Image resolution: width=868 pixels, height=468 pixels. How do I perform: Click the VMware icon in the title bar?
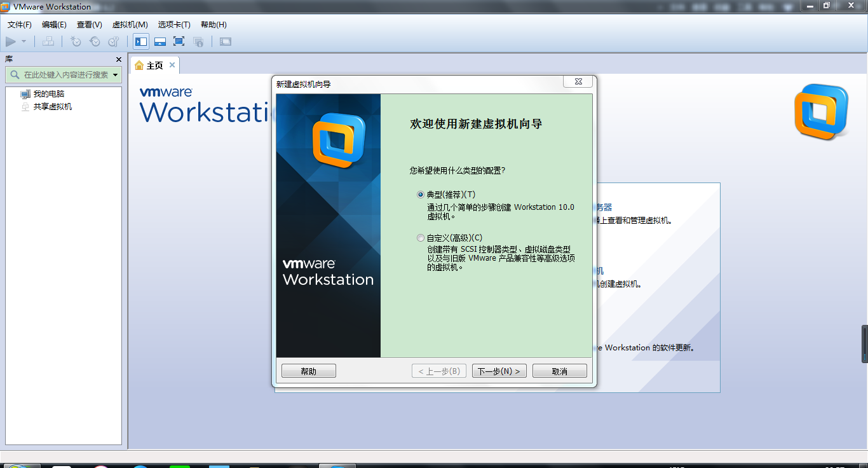6,6
